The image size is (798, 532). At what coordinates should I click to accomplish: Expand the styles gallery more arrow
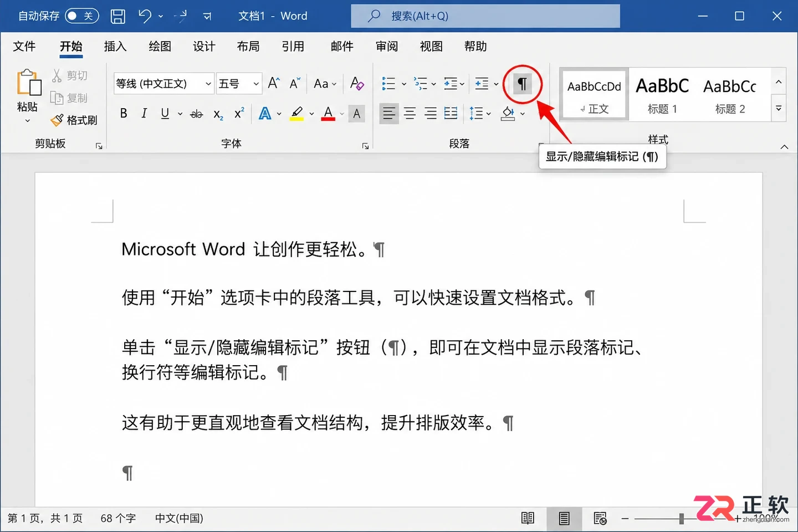[779, 109]
